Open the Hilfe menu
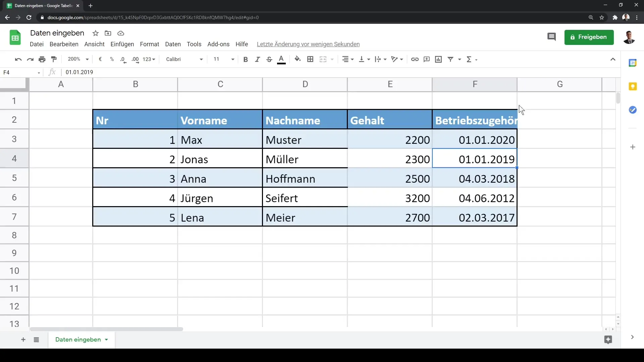 (241, 44)
